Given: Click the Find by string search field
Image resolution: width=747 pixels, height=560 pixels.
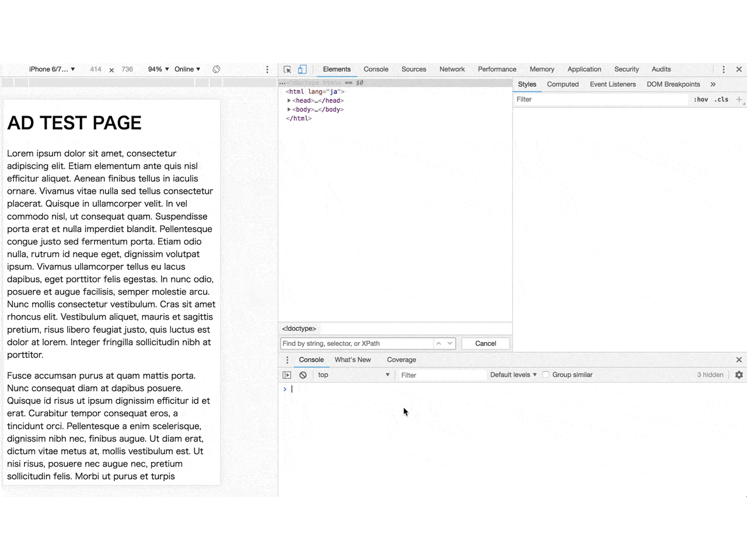Looking at the screenshot, I should (x=356, y=344).
